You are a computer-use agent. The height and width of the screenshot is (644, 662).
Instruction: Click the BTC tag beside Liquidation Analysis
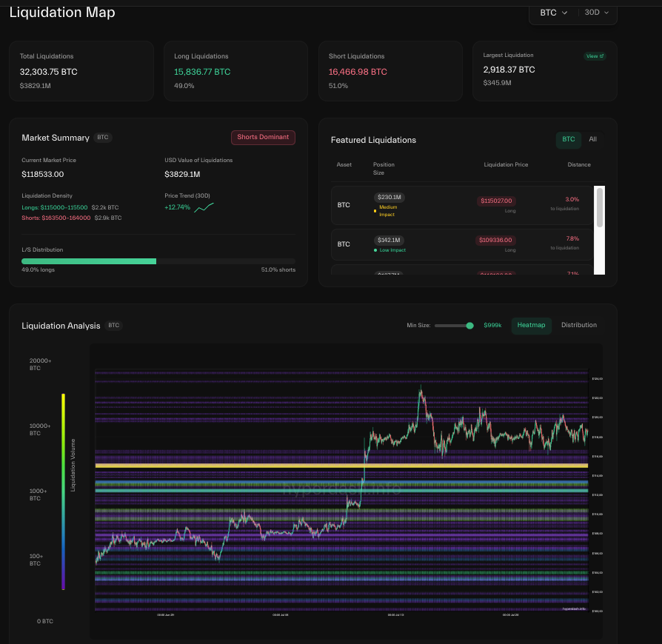pyautogui.click(x=113, y=326)
